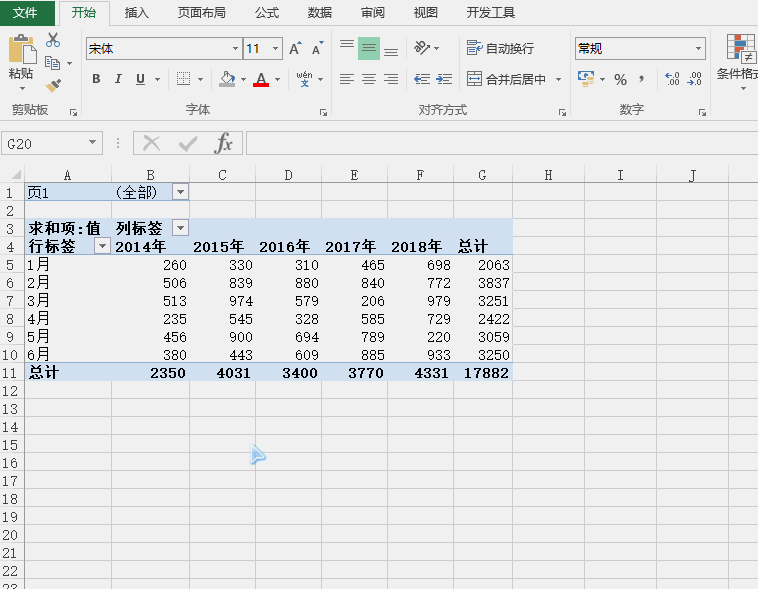Switch to 插入 tab
The width and height of the screenshot is (758, 589).
136,13
